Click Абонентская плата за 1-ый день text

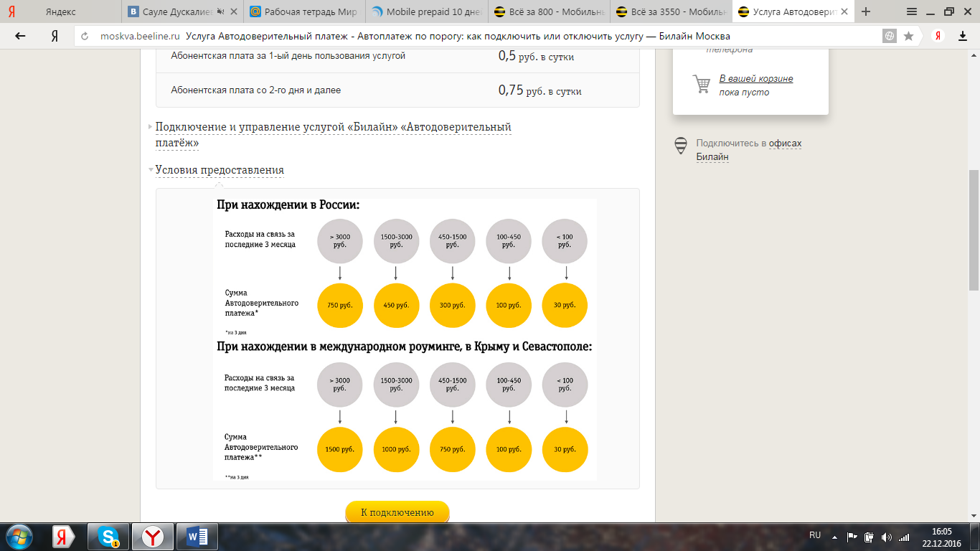(x=288, y=56)
